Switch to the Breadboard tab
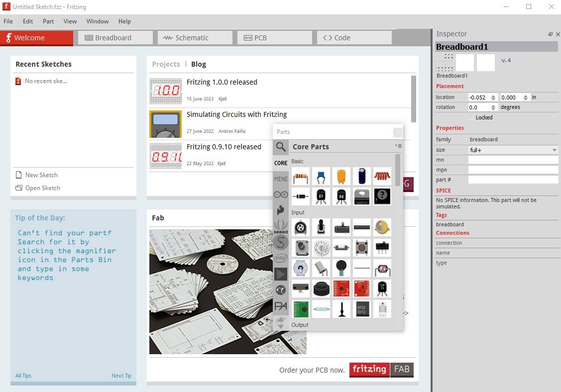 click(115, 38)
